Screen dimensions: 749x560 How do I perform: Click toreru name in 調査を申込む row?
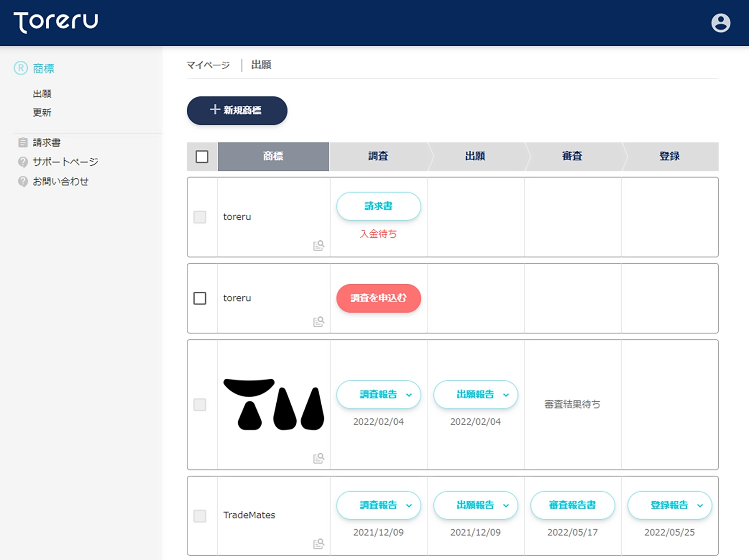point(237,298)
